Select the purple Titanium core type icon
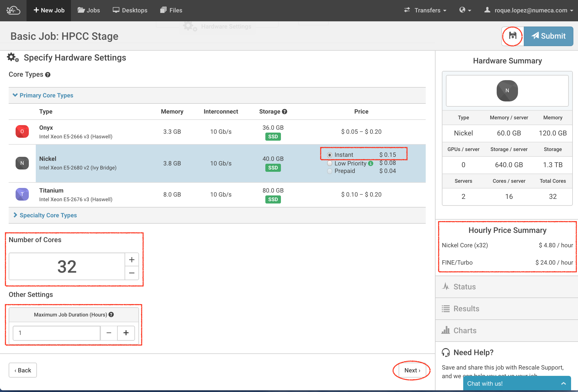This screenshot has height=392, width=578. tap(22, 194)
